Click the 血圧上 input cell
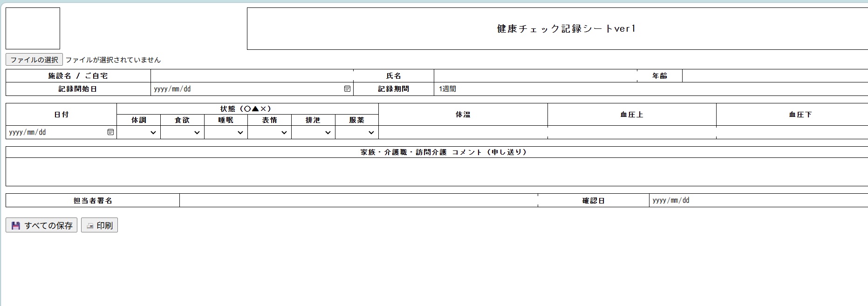Screen dimensions: 868x306 click(632, 132)
